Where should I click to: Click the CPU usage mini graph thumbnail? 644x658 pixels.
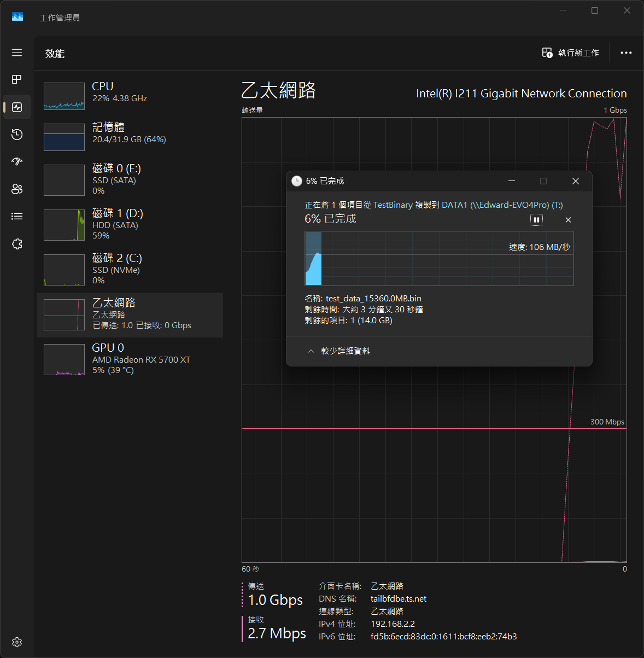click(64, 96)
